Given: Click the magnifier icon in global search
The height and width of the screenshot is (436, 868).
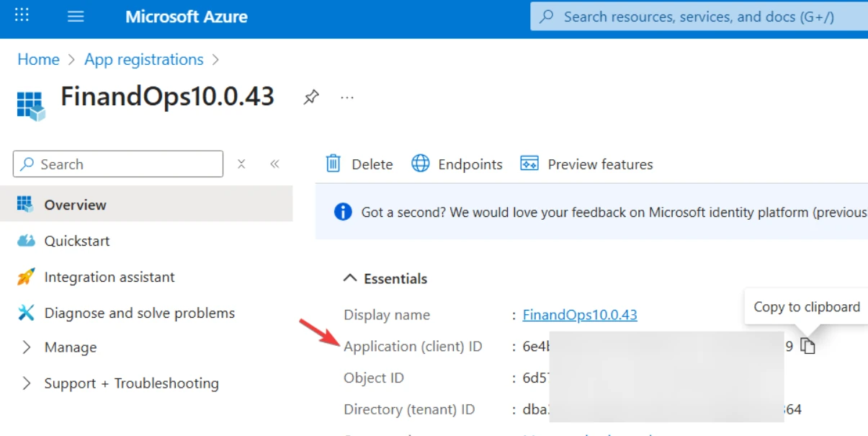Looking at the screenshot, I should (547, 17).
